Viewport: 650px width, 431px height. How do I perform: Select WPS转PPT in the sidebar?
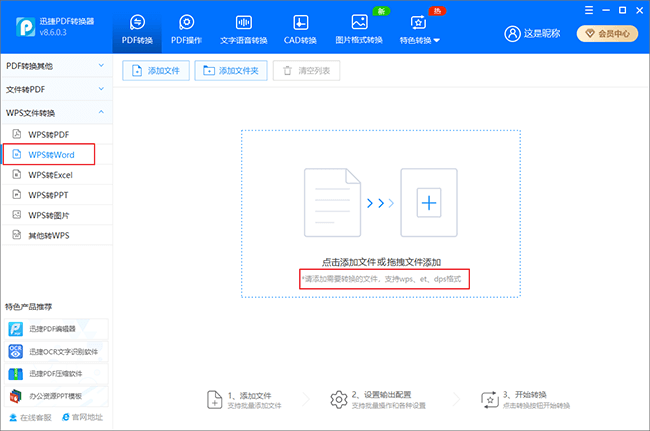57,195
